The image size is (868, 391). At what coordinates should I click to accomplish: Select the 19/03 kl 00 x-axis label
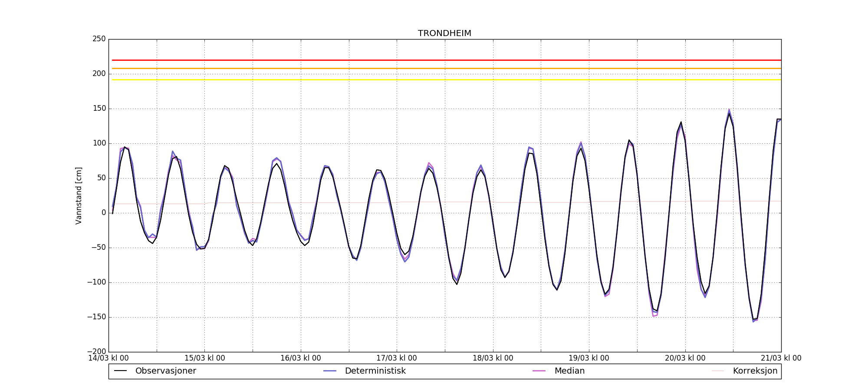tap(589, 358)
